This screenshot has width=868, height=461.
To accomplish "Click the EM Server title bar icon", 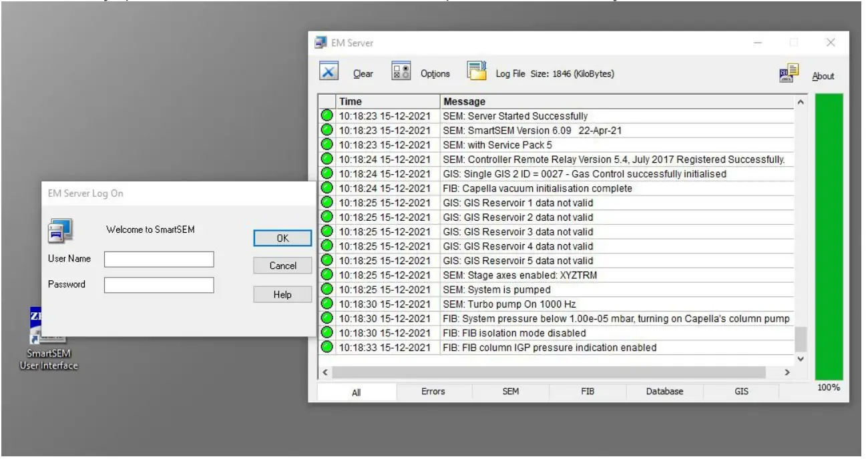I will coord(321,43).
